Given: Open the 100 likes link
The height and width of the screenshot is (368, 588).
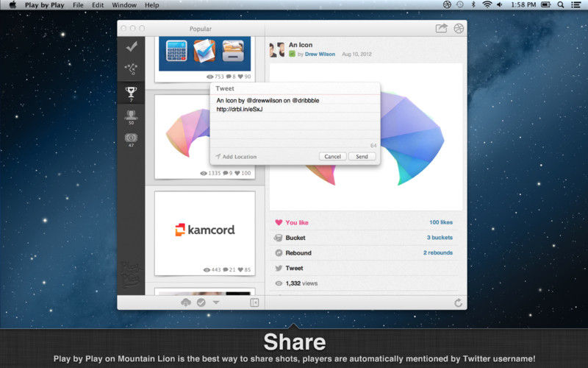Looking at the screenshot, I should (x=441, y=222).
